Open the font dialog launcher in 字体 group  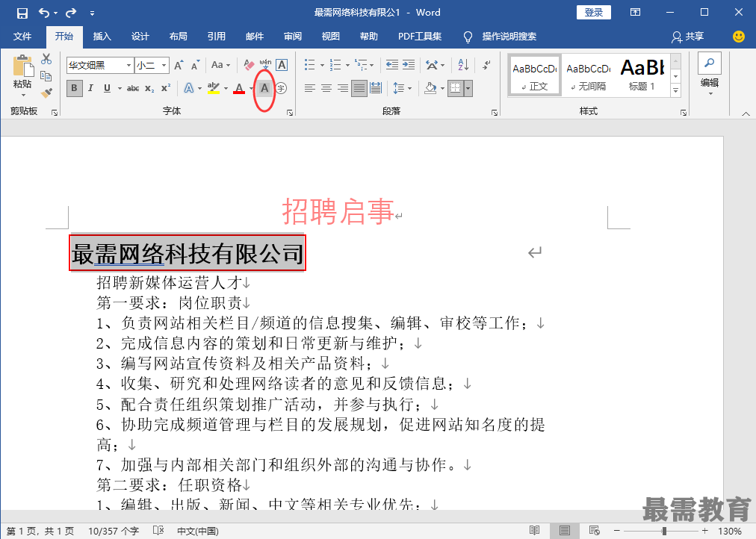pyautogui.click(x=290, y=112)
